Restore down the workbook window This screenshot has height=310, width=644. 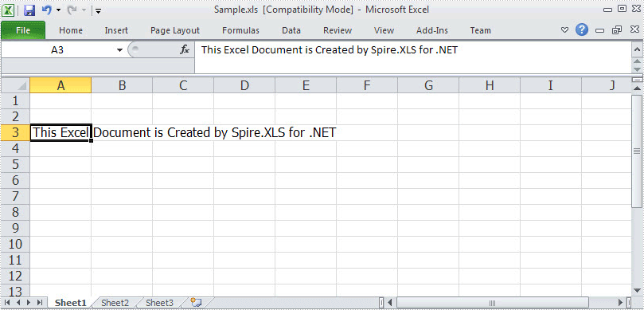pos(616,30)
